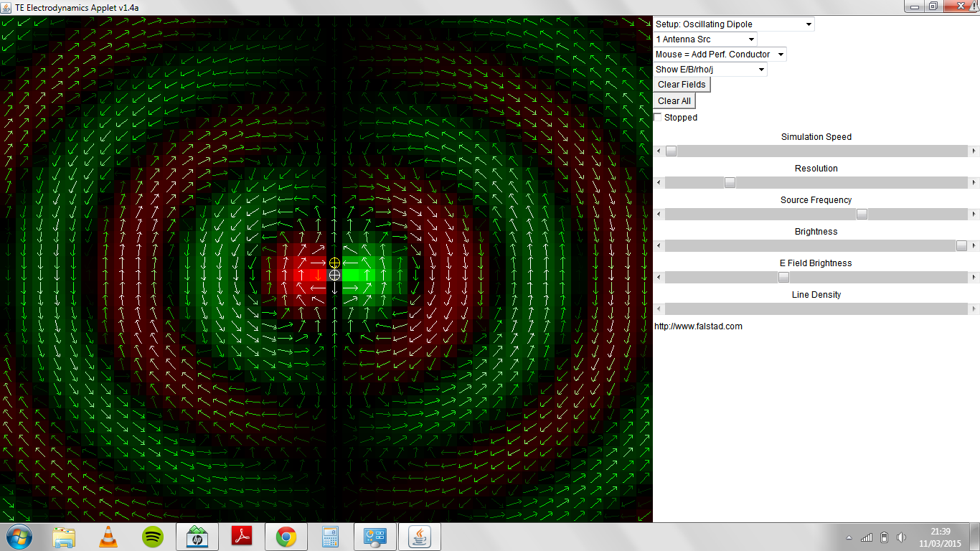Click the http://www.falstad.com text
The height and width of the screenshot is (551, 980).
(698, 326)
